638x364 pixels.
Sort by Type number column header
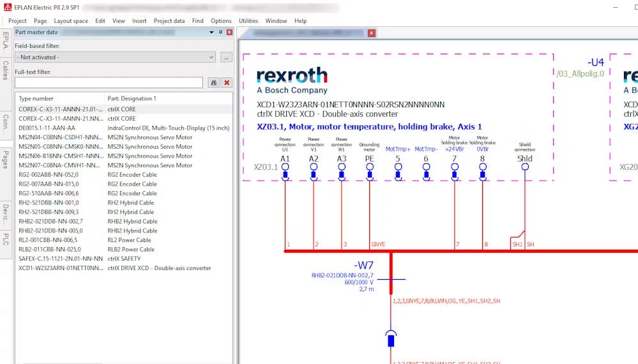[x=60, y=98]
